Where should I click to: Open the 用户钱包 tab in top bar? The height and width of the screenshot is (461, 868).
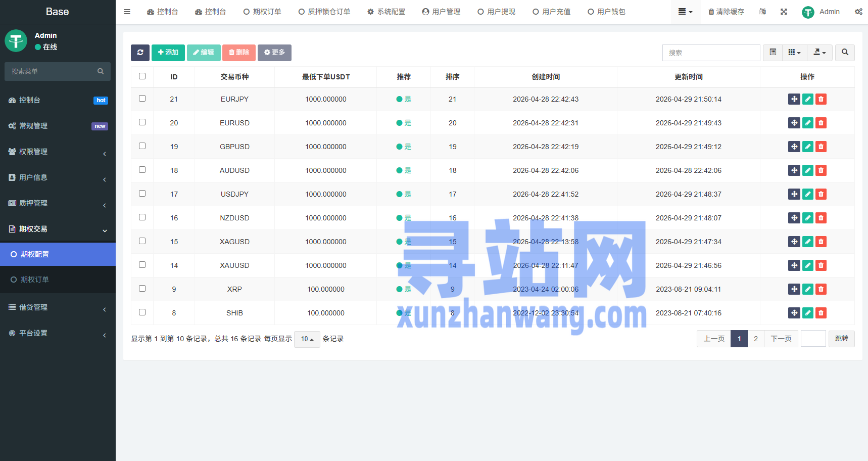click(x=606, y=12)
